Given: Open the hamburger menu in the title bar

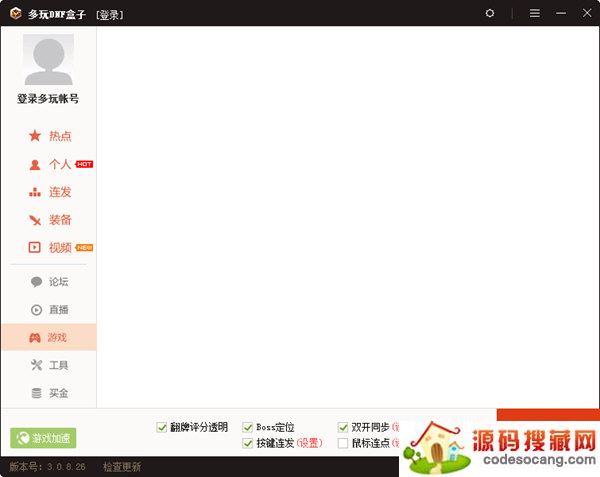Looking at the screenshot, I should click(535, 13).
